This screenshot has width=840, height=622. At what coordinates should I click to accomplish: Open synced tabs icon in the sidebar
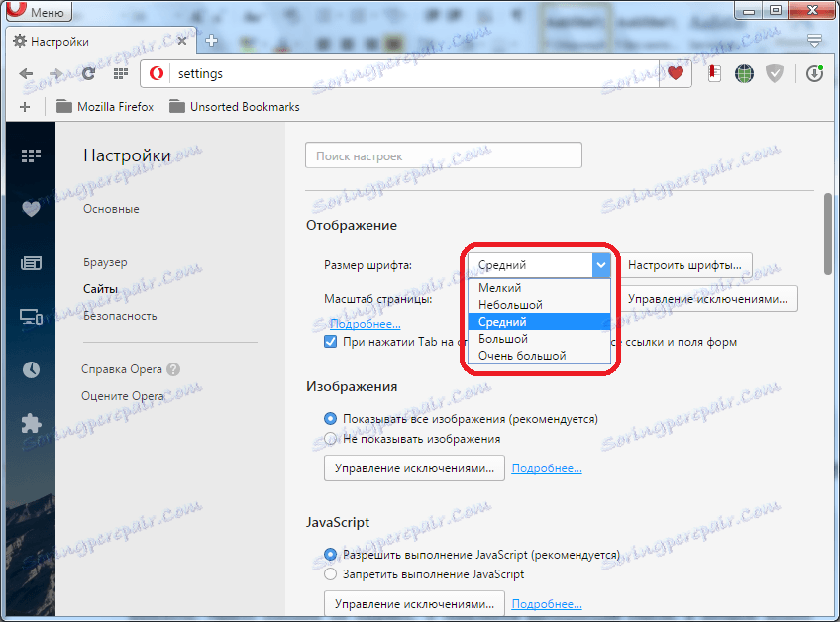point(31,317)
